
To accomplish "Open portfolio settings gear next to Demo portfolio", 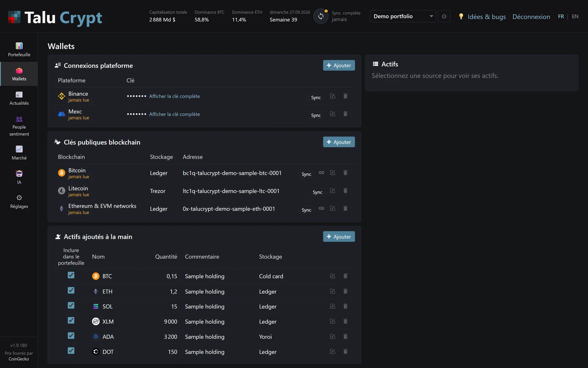I will click(444, 16).
